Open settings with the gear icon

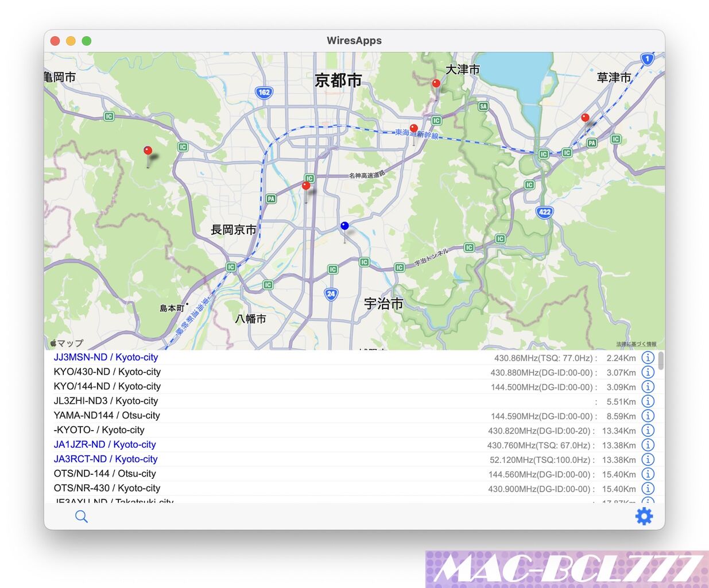(644, 516)
